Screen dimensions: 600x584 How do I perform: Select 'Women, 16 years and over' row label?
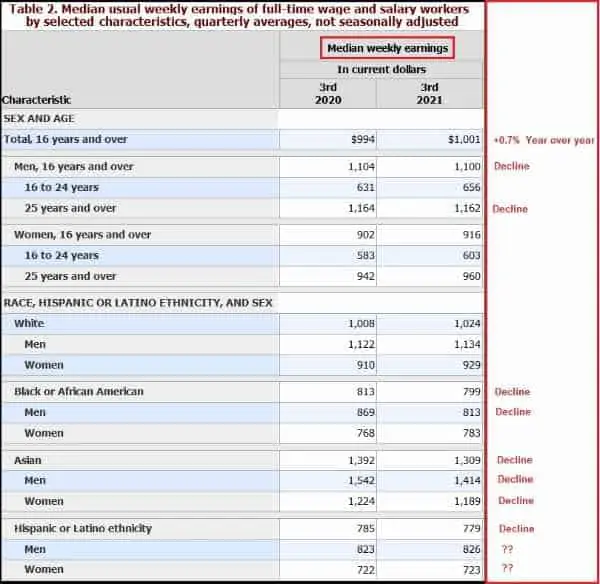click(83, 235)
